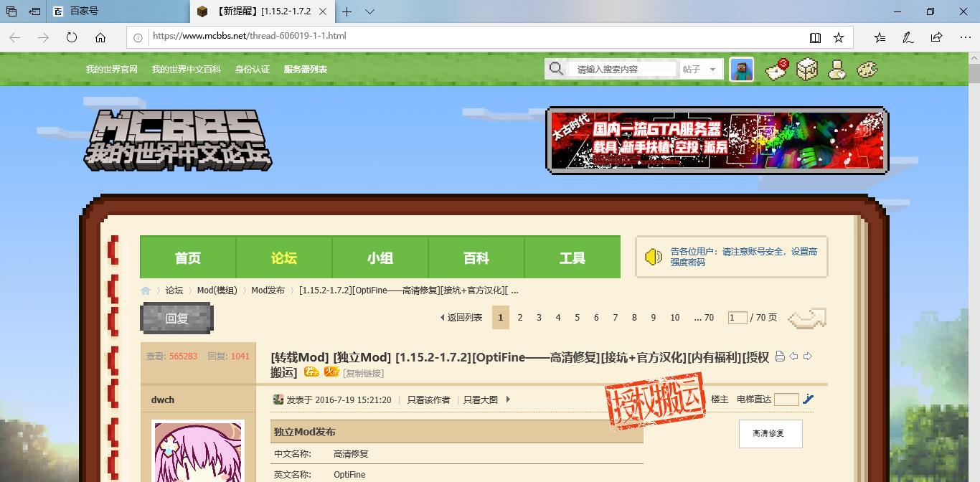
Task: Click the page number input box
Action: pyautogui.click(x=738, y=317)
